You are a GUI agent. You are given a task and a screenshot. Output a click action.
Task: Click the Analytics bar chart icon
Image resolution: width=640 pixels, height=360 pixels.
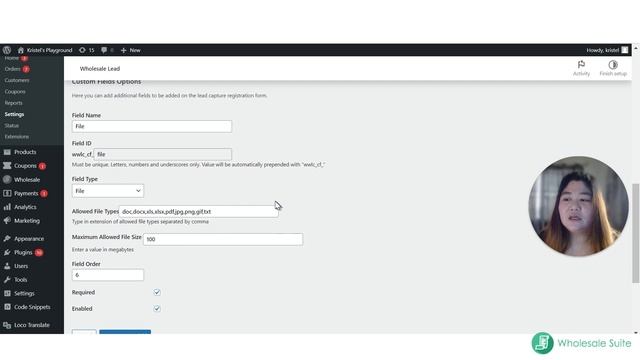click(x=7, y=207)
